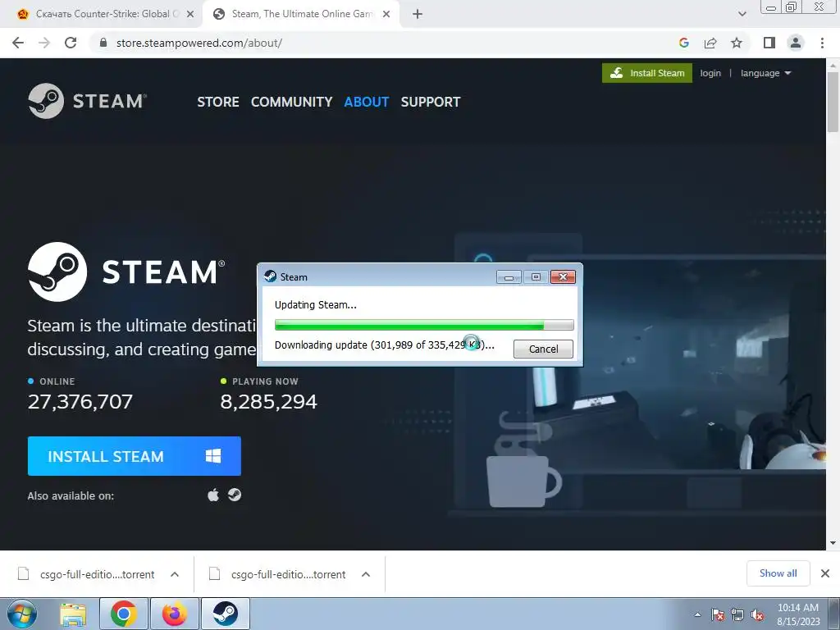840x630 pixels.
Task: Go forward in browser history
Action: (x=44, y=43)
